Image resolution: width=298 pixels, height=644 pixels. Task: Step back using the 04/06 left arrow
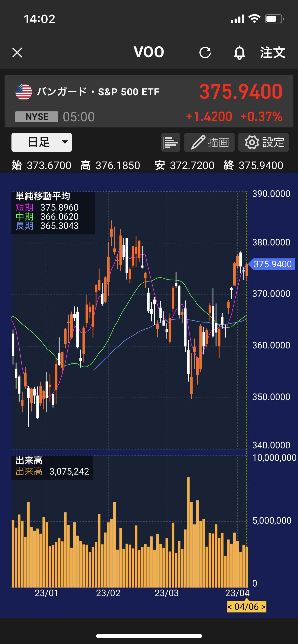(230, 607)
